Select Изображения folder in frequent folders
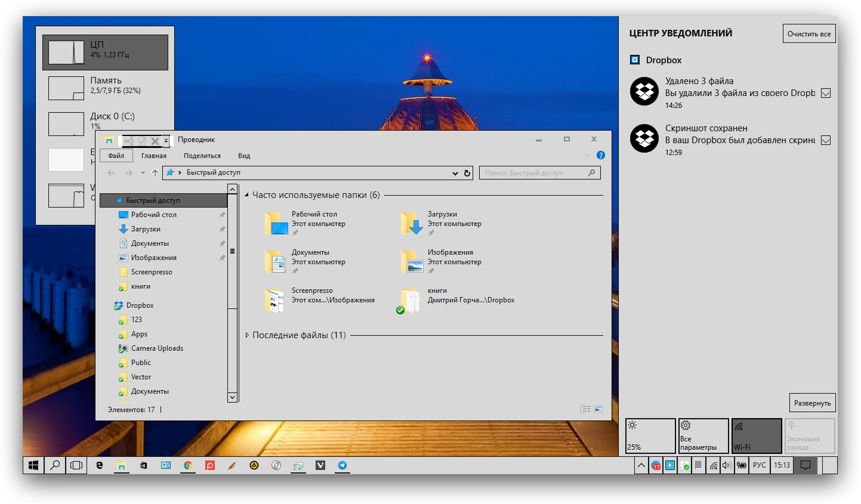The width and height of the screenshot is (861, 504). click(442, 262)
